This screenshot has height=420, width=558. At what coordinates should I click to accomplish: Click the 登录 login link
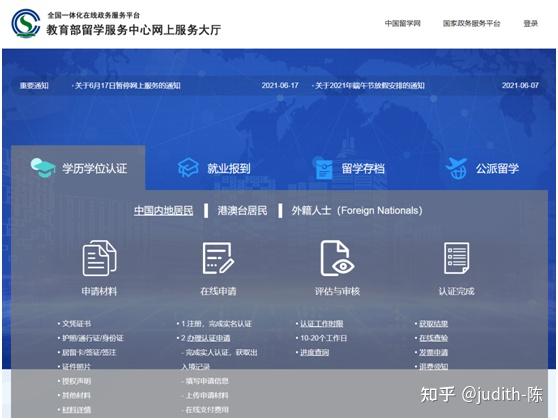point(530,23)
